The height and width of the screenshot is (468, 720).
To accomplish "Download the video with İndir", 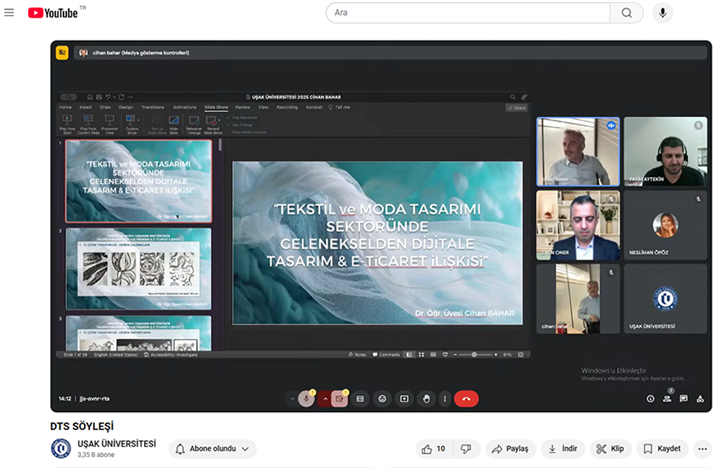I will coord(562,449).
